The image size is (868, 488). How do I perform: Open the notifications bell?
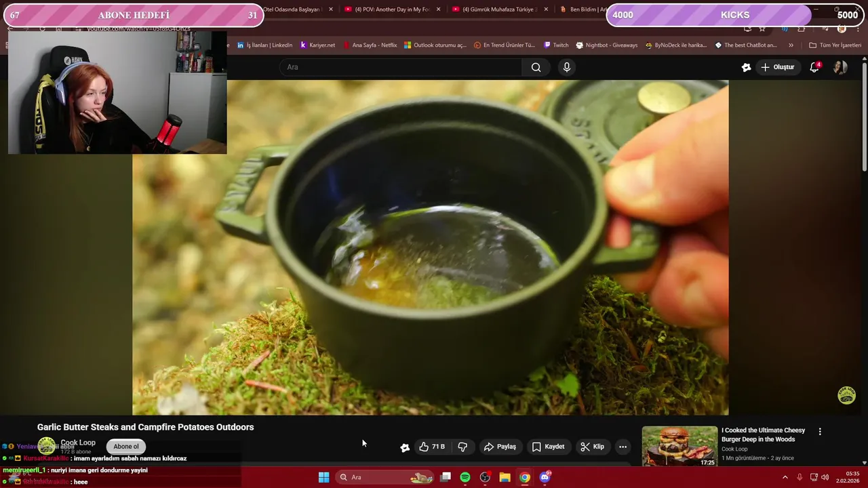tap(814, 67)
